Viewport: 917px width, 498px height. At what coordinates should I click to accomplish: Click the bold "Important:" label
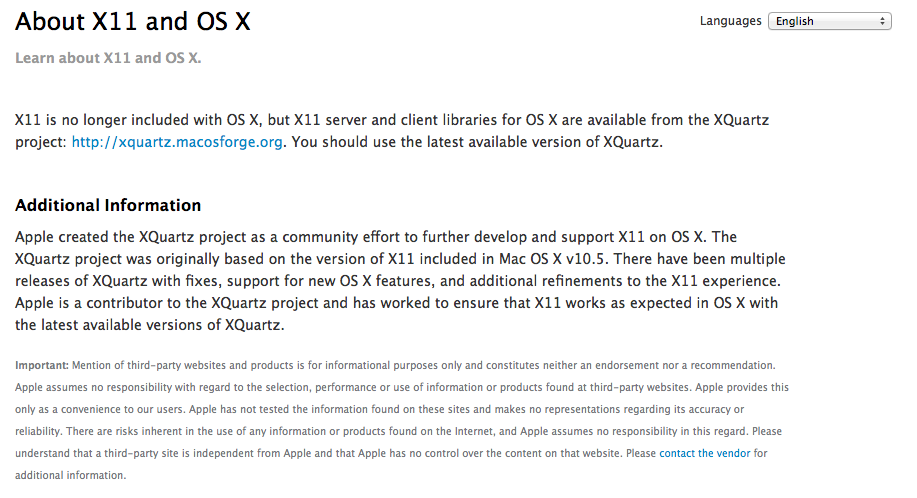42,365
